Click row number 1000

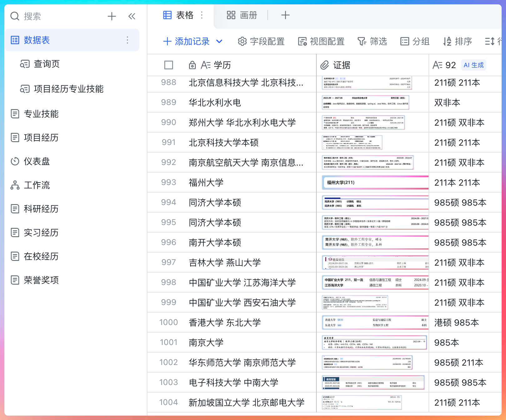point(169,322)
